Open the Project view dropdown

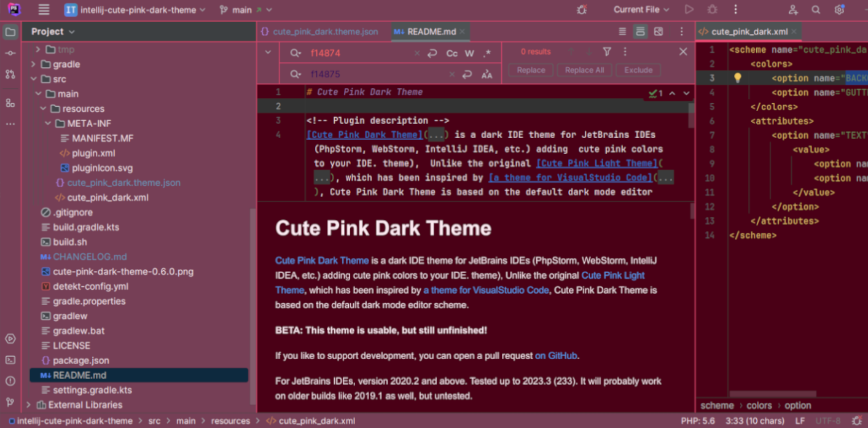[53, 31]
